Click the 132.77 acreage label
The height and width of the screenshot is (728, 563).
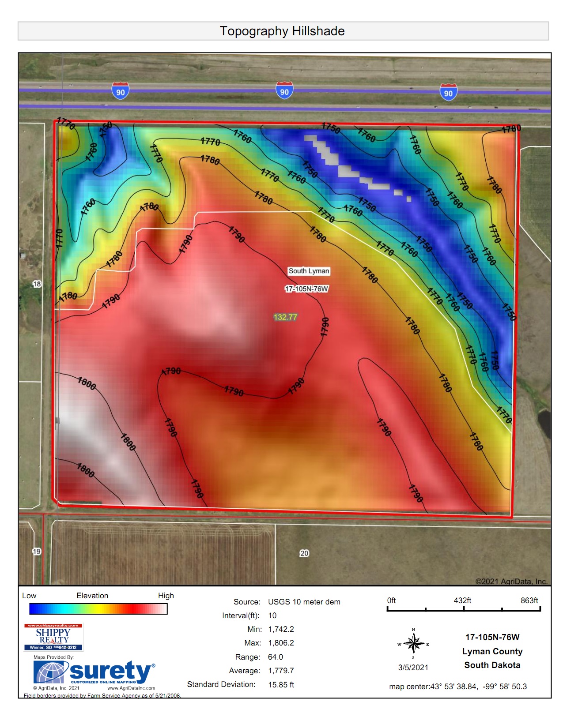pos(285,317)
